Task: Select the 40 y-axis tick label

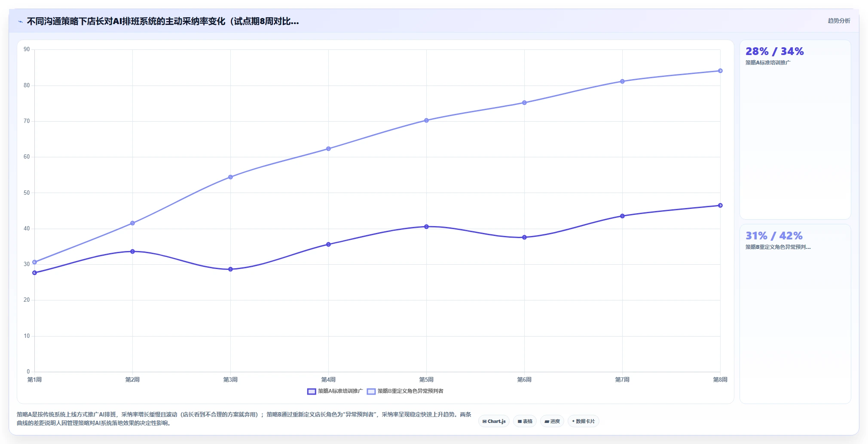Action: (x=27, y=229)
